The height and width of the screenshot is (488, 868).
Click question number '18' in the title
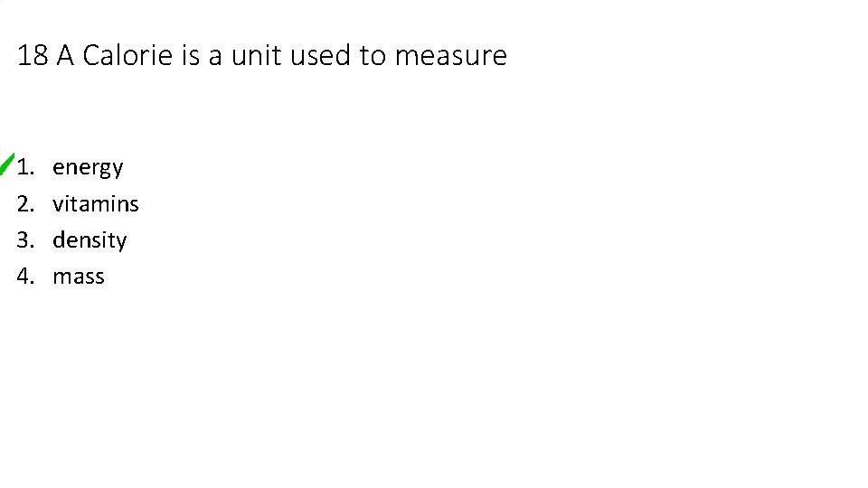[x=33, y=56]
